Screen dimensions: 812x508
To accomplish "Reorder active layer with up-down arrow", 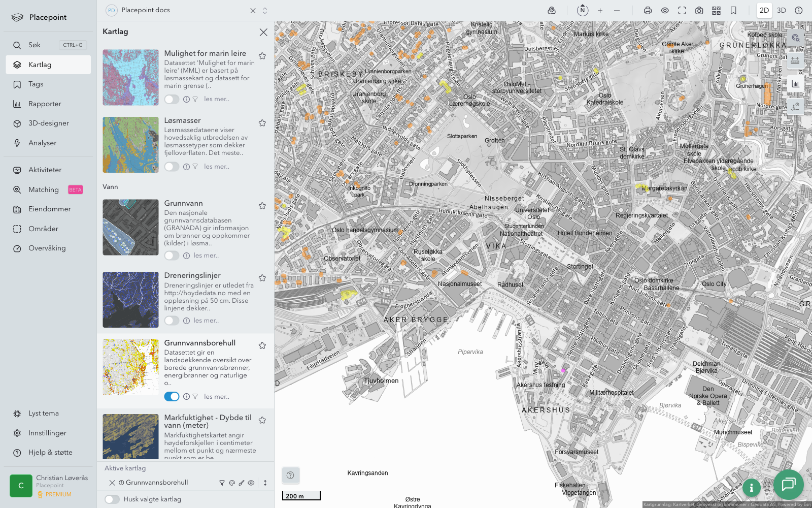I will coord(265,483).
